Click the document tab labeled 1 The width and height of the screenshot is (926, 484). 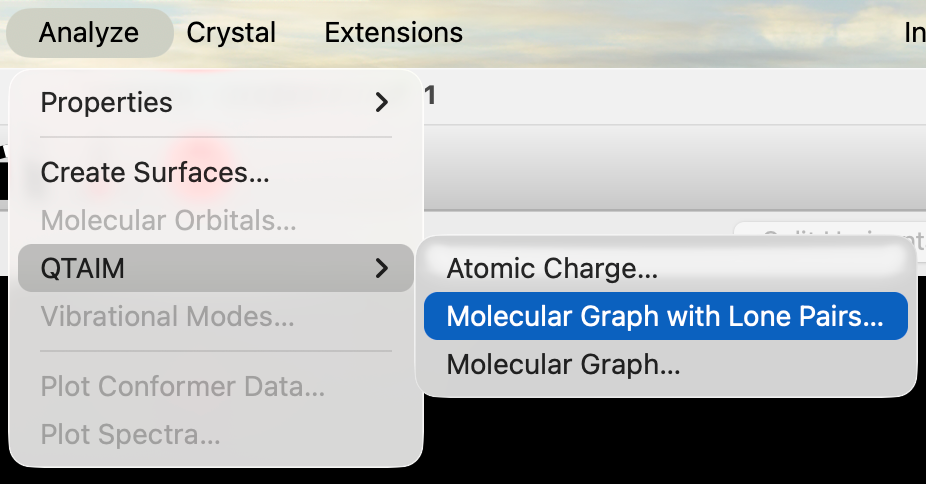click(431, 96)
